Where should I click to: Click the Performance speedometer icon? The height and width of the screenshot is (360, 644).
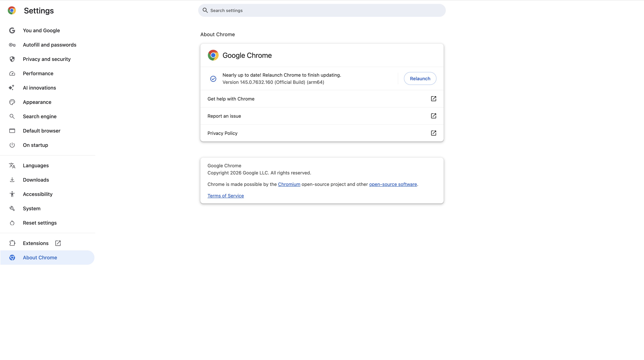(12, 73)
